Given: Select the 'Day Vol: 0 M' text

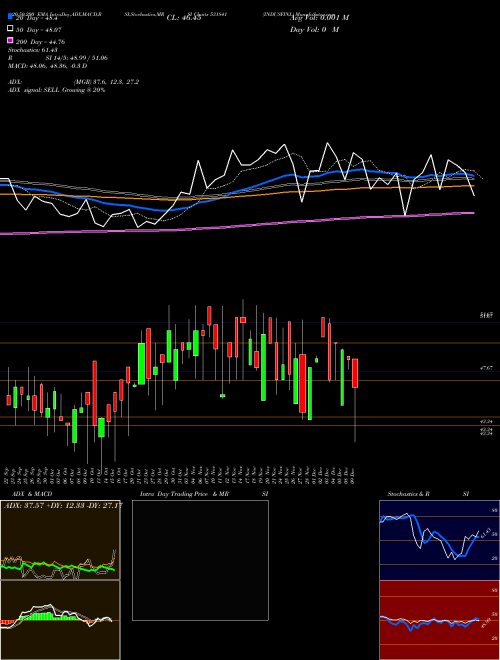Looking at the screenshot, I should (314, 29).
